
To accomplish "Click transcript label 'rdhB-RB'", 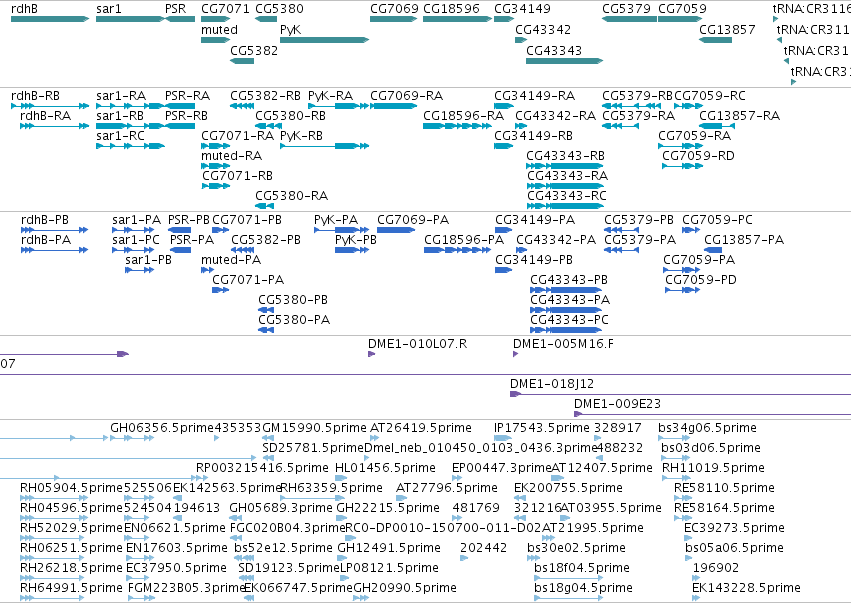I will coord(35,96).
